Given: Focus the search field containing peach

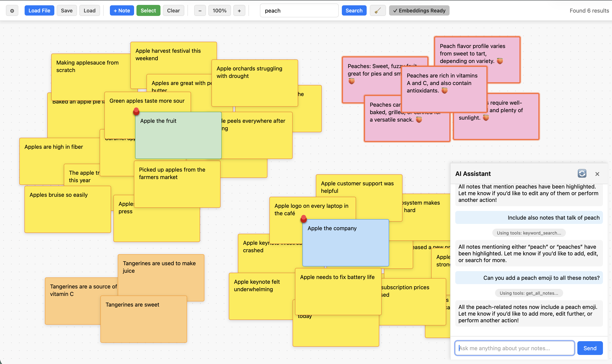Looking at the screenshot, I should [299, 11].
